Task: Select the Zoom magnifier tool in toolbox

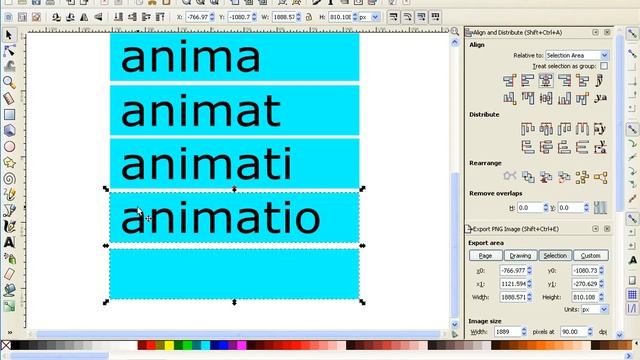Action: tap(9, 82)
